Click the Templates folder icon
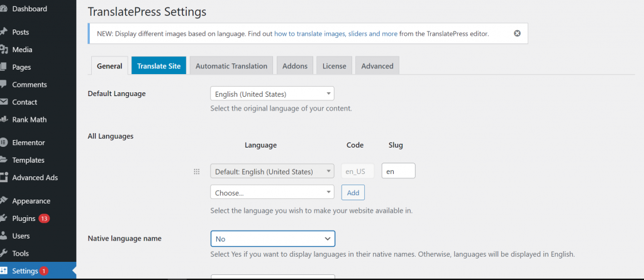Screen dimensions: 644x280 [3, 160]
